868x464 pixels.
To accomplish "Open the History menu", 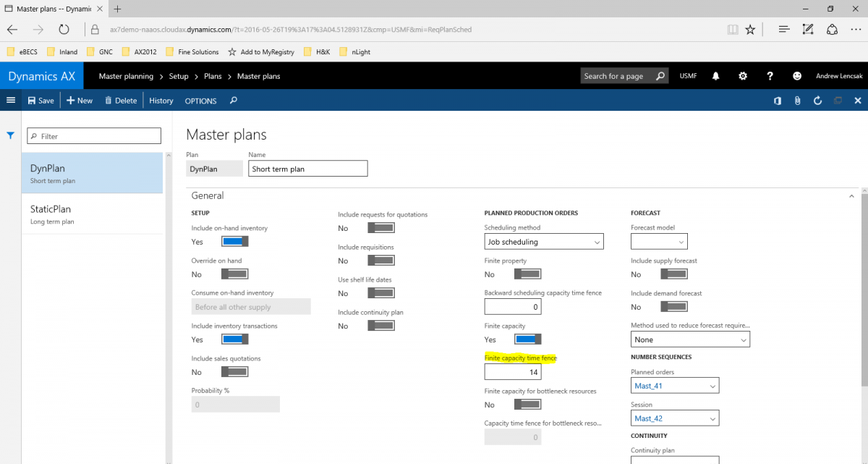I will (x=161, y=101).
